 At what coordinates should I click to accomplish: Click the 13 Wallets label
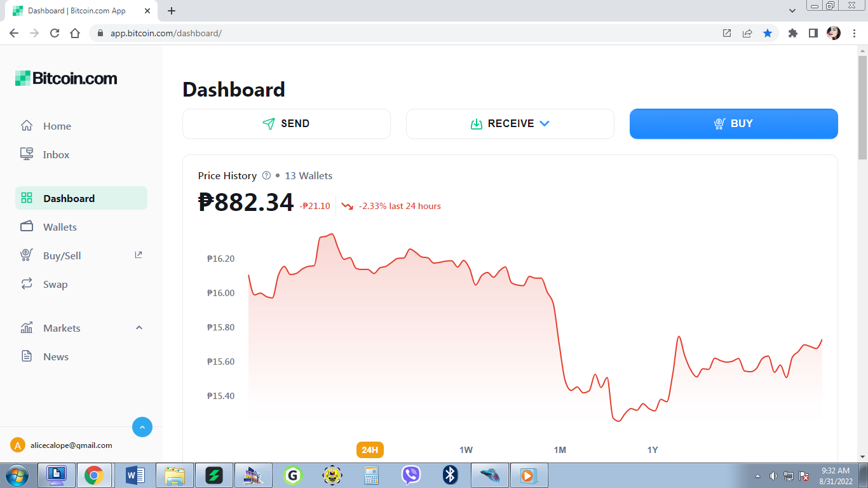point(309,175)
